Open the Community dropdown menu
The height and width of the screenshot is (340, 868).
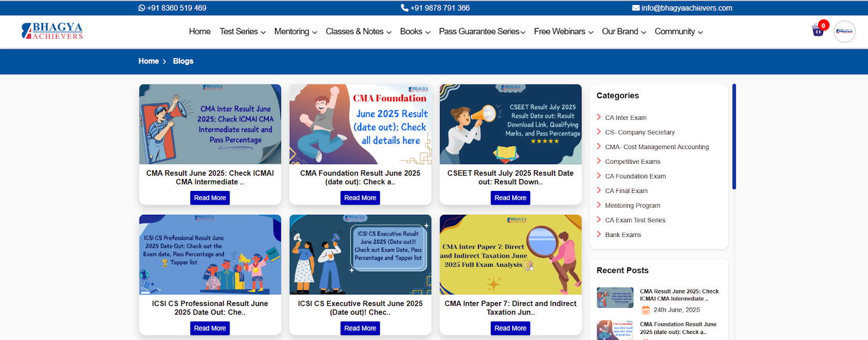(x=679, y=31)
